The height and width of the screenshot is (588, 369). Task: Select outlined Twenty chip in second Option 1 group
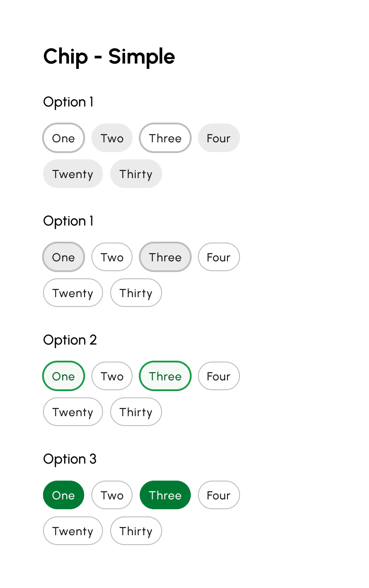(x=73, y=293)
